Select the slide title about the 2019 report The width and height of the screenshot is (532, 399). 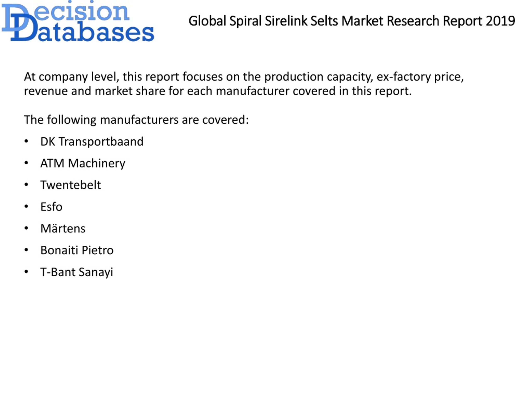point(352,21)
